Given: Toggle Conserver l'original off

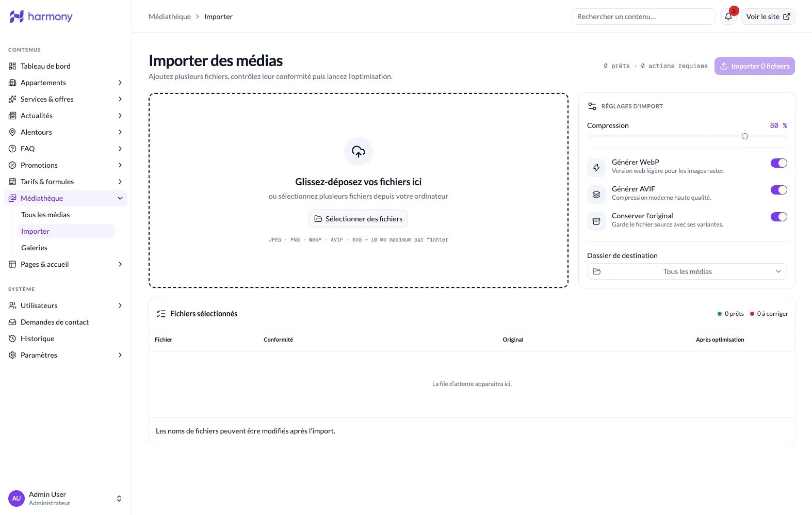Looking at the screenshot, I should (779, 217).
